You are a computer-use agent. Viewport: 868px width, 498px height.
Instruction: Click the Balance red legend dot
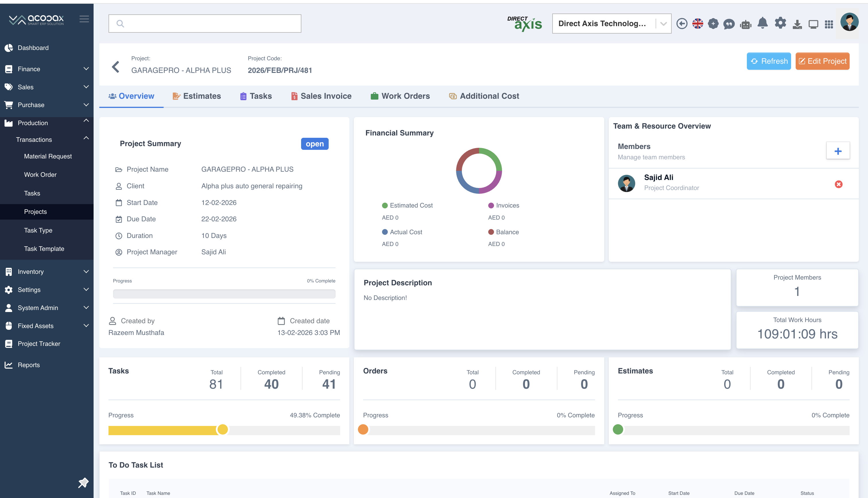(491, 232)
